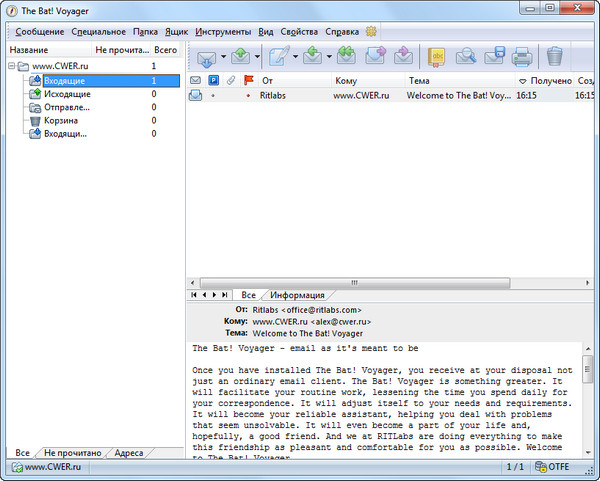Click the print message printer icon
Screen dimensions: 600x481
tap(521, 56)
